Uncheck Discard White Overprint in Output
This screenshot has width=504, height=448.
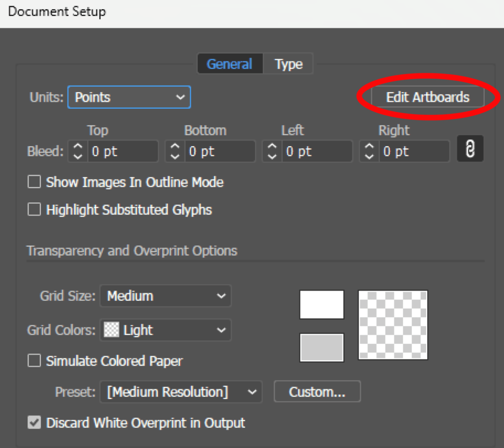pyautogui.click(x=34, y=422)
